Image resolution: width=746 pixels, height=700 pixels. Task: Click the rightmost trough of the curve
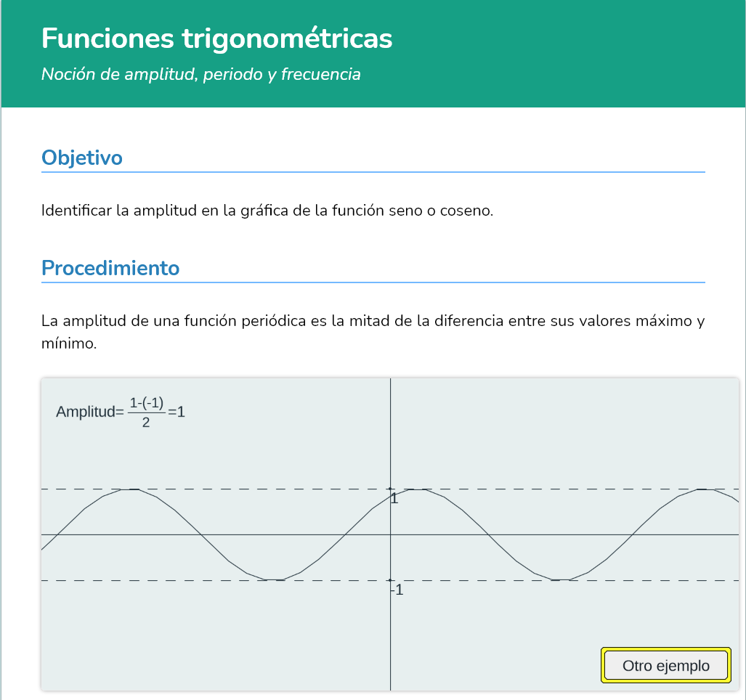[x=560, y=579]
